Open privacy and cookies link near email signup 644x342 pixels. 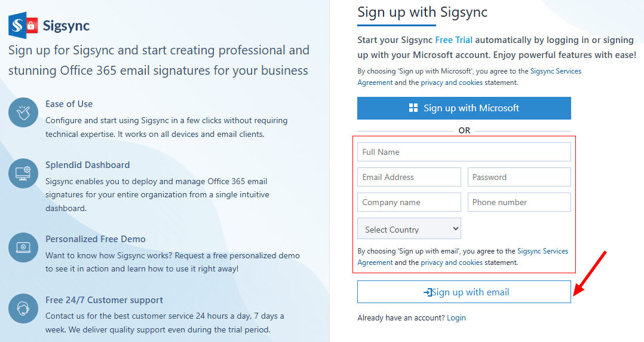(x=451, y=262)
